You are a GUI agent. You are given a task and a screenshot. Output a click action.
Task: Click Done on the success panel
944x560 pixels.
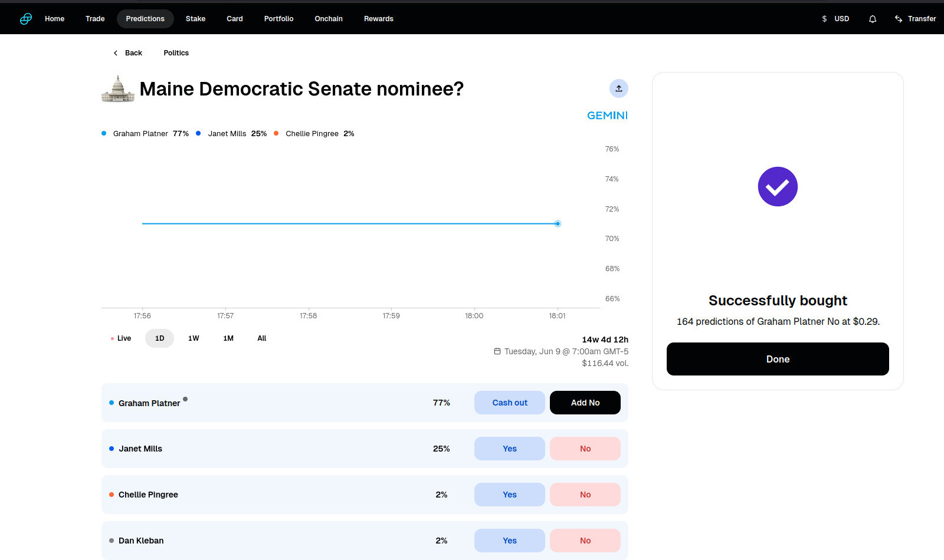[778, 359]
